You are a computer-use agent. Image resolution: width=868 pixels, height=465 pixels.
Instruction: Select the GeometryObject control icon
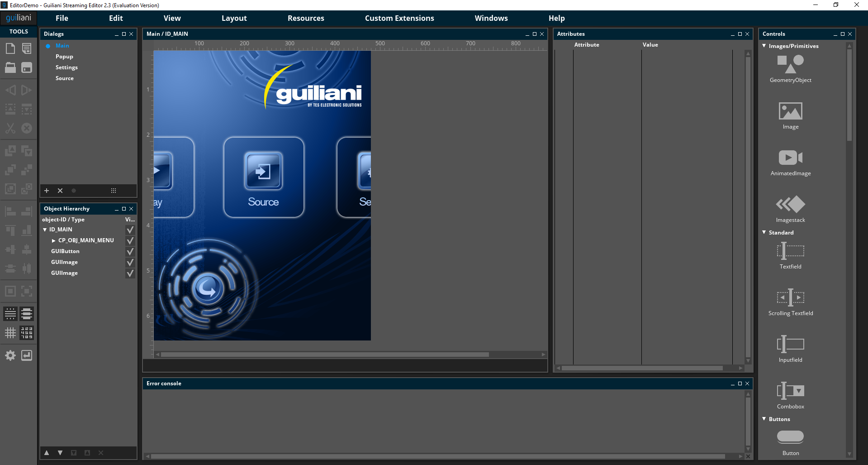(x=790, y=64)
